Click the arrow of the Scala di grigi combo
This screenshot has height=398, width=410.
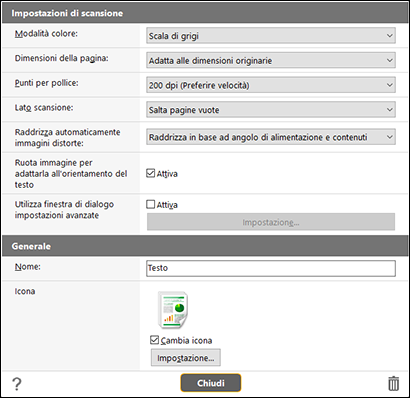[389, 36]
